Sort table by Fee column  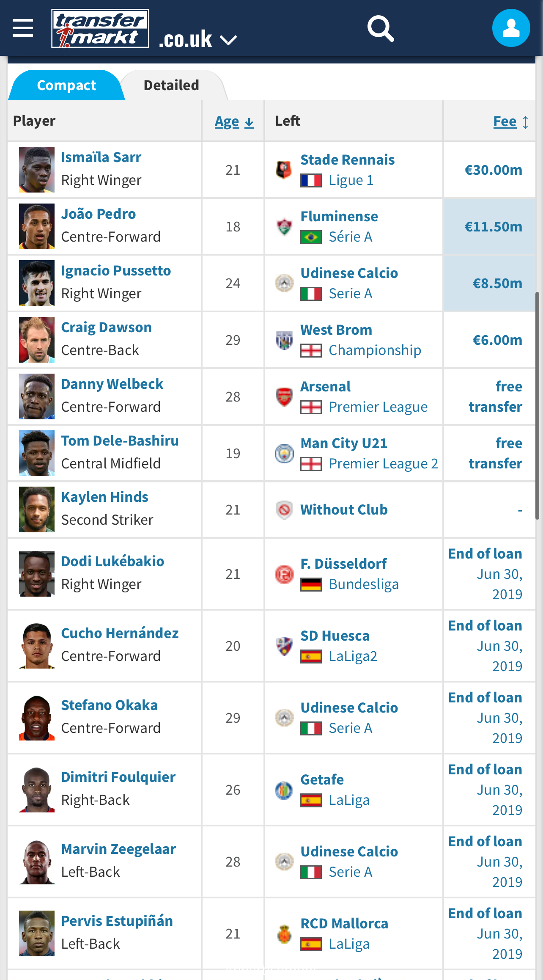(511, 121)
